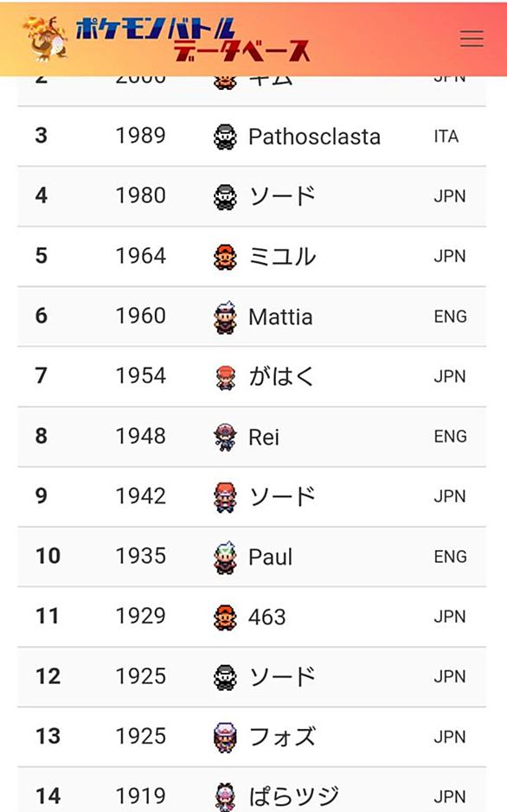Click the trainer sprite beside フォズ
This screenshot has height=812, width=507.
[225, 738]
